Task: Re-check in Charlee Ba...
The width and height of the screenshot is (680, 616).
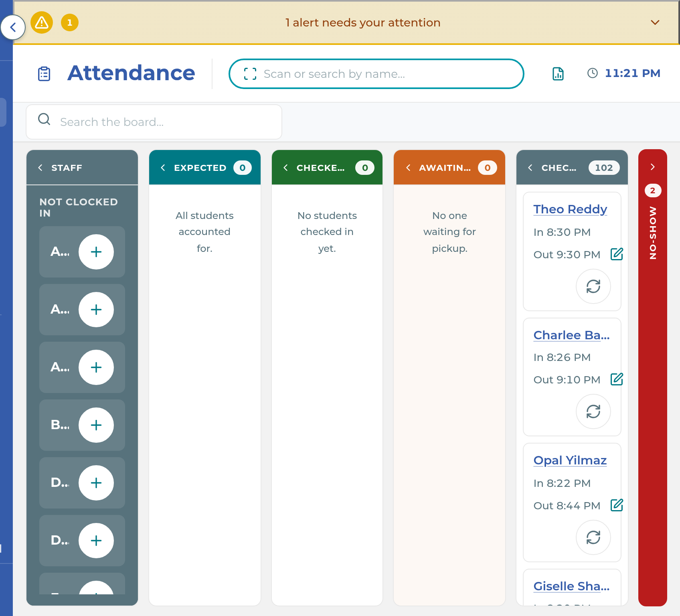Action: tap(593, 411)
